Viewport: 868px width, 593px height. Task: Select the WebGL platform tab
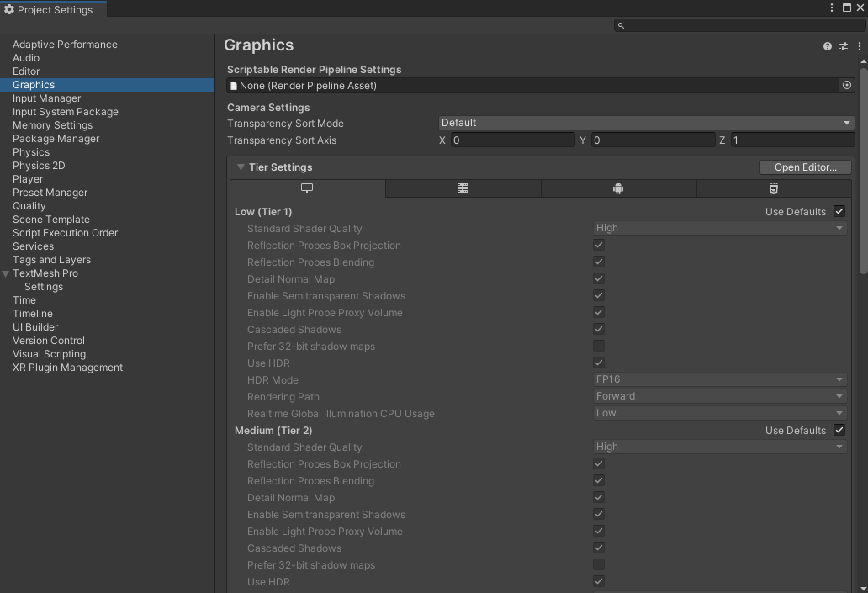pos(774,188)
